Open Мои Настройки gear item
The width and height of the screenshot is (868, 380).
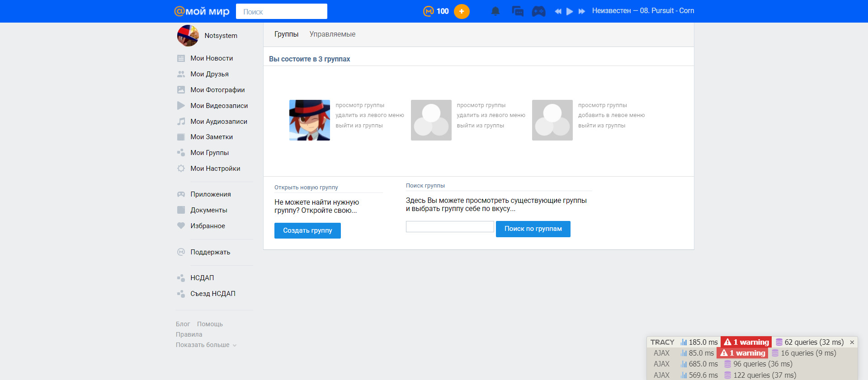(215, 169)
